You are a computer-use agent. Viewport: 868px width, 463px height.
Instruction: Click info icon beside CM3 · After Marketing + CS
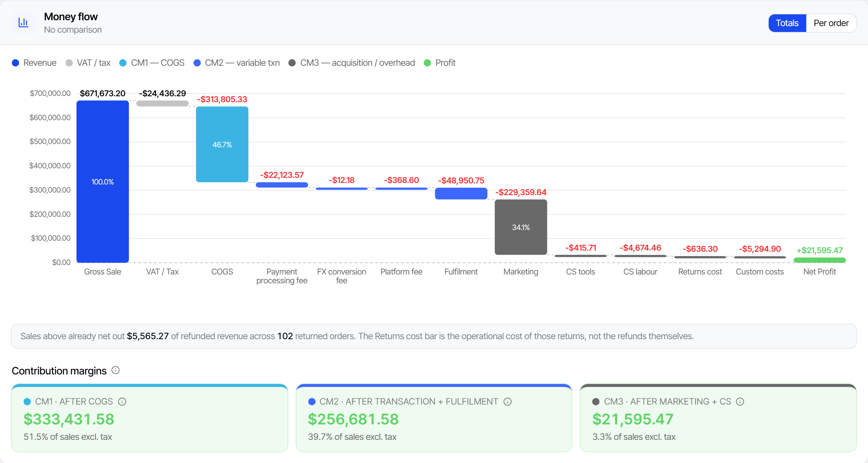(740, 402)
